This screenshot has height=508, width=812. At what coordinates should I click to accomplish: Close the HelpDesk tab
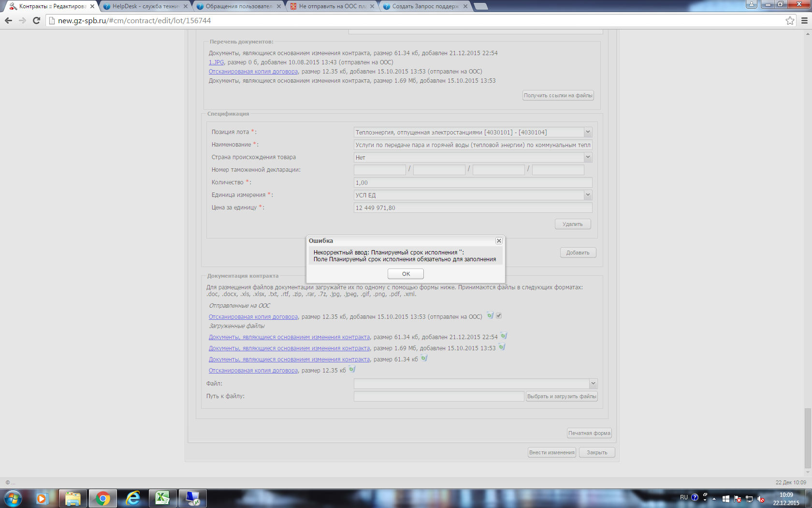tap(186, 6)
